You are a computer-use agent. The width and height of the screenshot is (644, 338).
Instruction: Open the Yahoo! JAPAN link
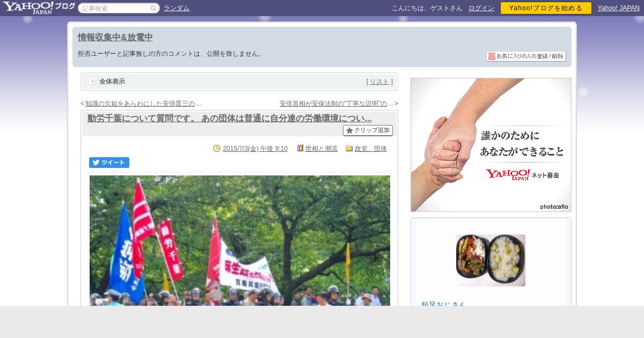[x=619, y=8]
